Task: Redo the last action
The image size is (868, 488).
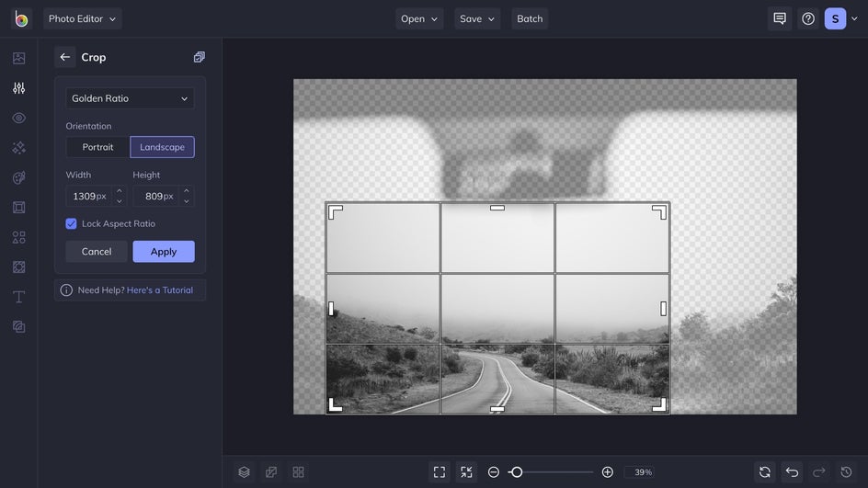Action: pyautogui.click(x=819, y=472)
